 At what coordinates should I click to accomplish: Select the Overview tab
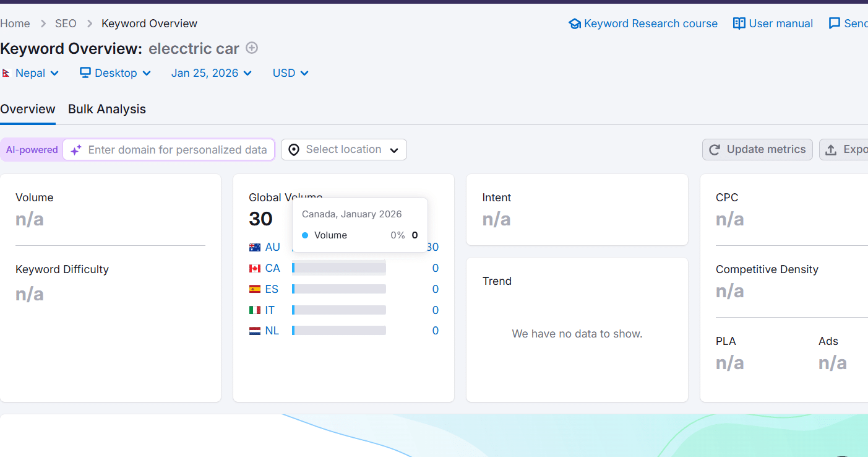coord(28,109)
